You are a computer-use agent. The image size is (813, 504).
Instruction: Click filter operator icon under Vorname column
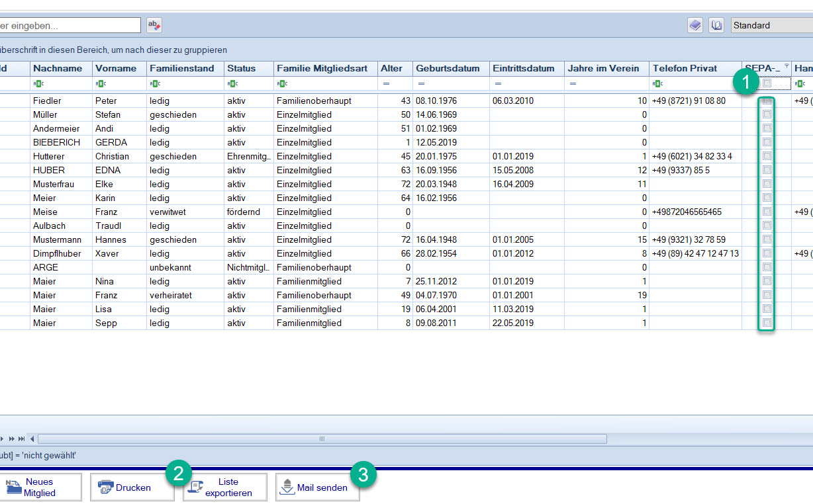(100, 83)
